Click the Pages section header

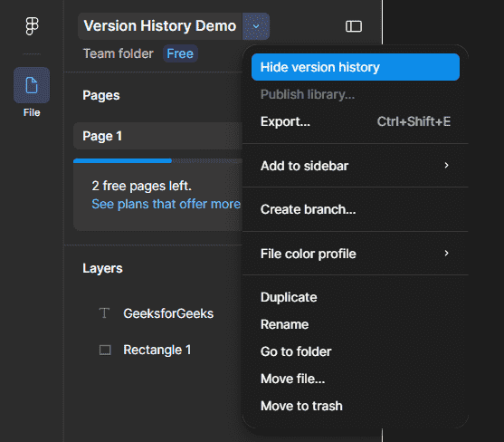tap(101, 95)
